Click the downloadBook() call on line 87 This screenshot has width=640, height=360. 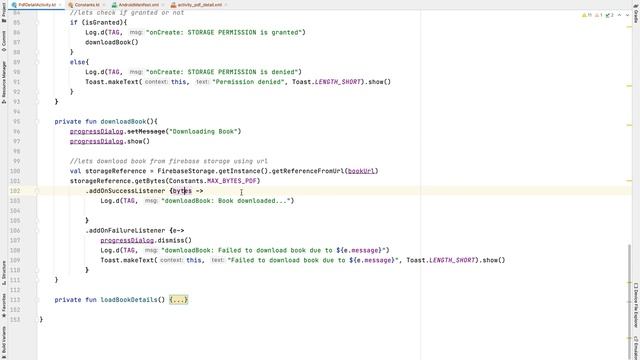point(111,42)
